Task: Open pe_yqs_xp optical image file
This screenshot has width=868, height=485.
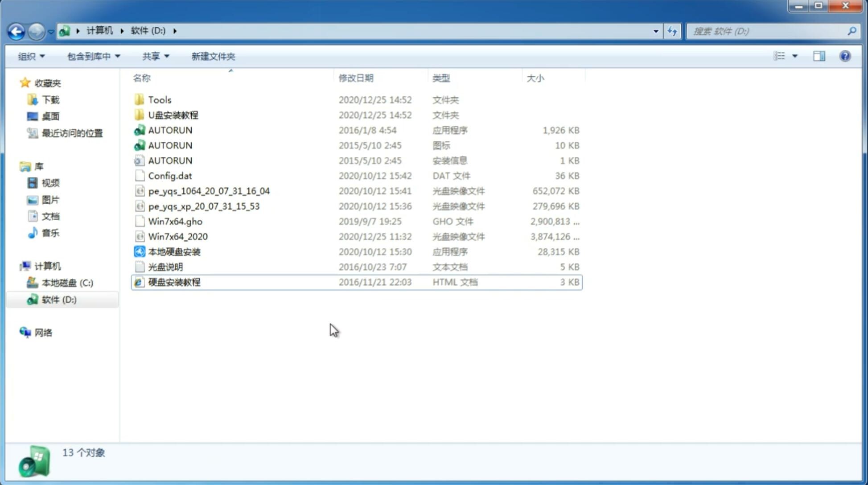Action: pos(203,206)
